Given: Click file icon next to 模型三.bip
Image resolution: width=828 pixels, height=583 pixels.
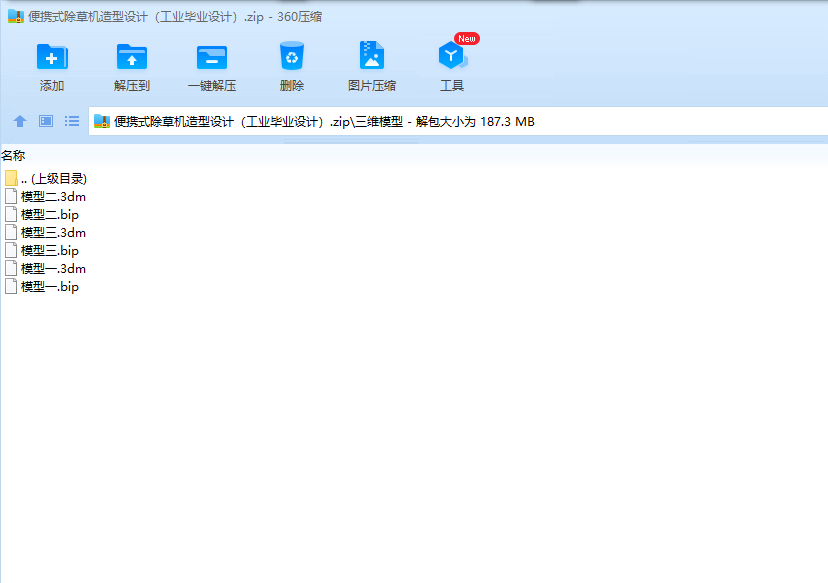Looking at the screenshot, I should click(x=11, y=250).
